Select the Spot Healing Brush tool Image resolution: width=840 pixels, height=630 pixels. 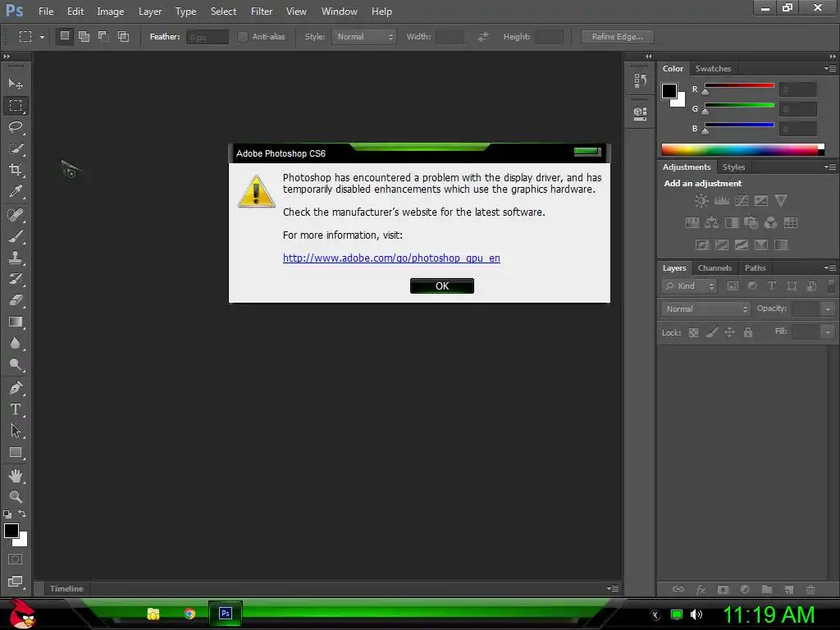16,215
